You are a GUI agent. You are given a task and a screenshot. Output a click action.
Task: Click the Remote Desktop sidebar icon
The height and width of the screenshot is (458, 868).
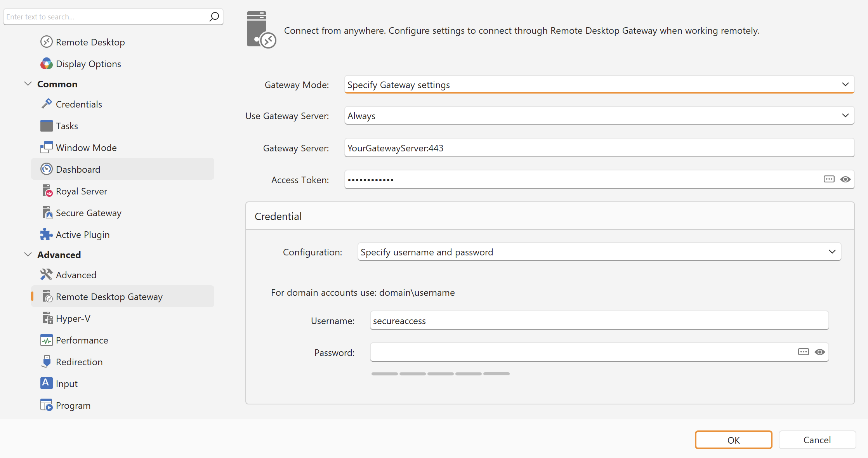point(47,42)
